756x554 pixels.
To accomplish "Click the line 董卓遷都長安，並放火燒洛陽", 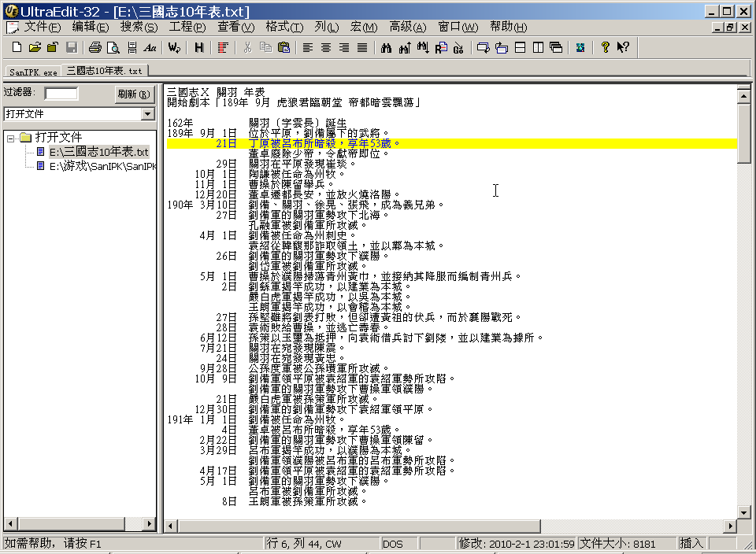I will (x=324, y=194).
